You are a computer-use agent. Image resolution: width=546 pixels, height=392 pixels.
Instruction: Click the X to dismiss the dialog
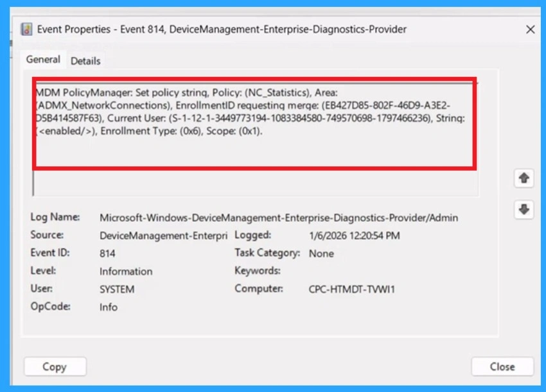(x=530, y=29)
